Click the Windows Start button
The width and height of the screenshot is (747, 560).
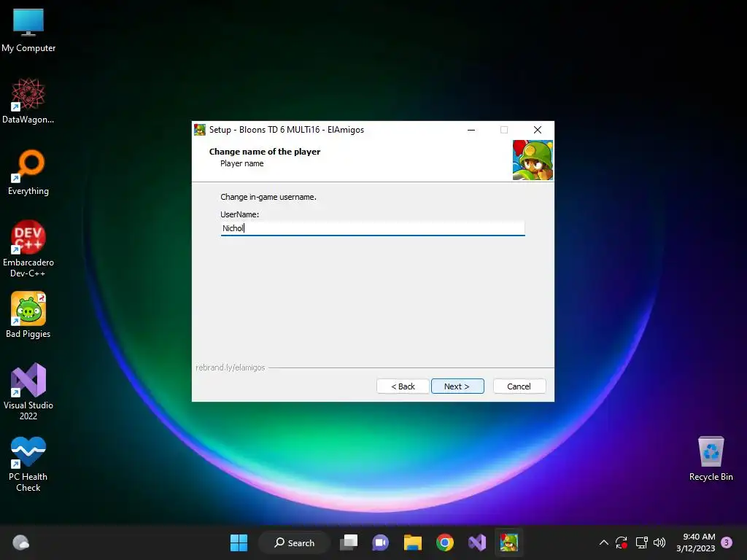tap(239, 542)
